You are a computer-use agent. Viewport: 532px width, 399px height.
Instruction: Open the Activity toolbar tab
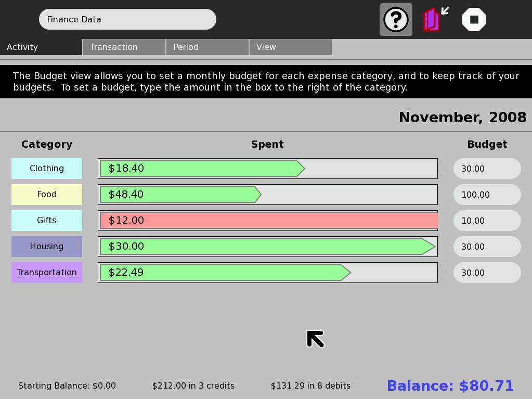41,47
